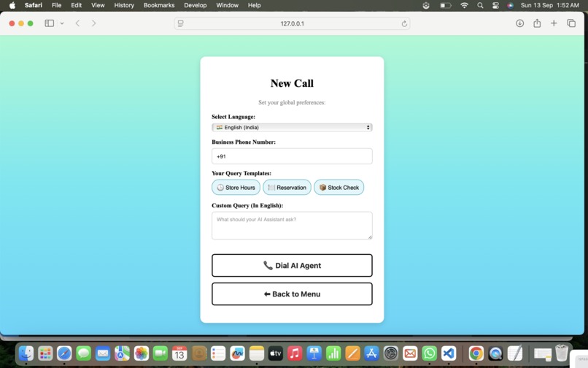Open Pages from the Dock
This screenshot has height=368, width=588.
pos(352,353)
